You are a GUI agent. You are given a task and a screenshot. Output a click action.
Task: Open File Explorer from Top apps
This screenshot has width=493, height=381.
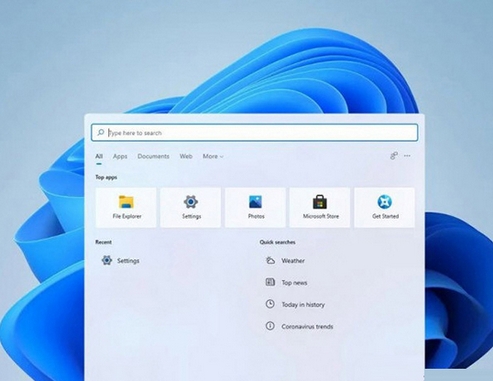coord(126,207)
